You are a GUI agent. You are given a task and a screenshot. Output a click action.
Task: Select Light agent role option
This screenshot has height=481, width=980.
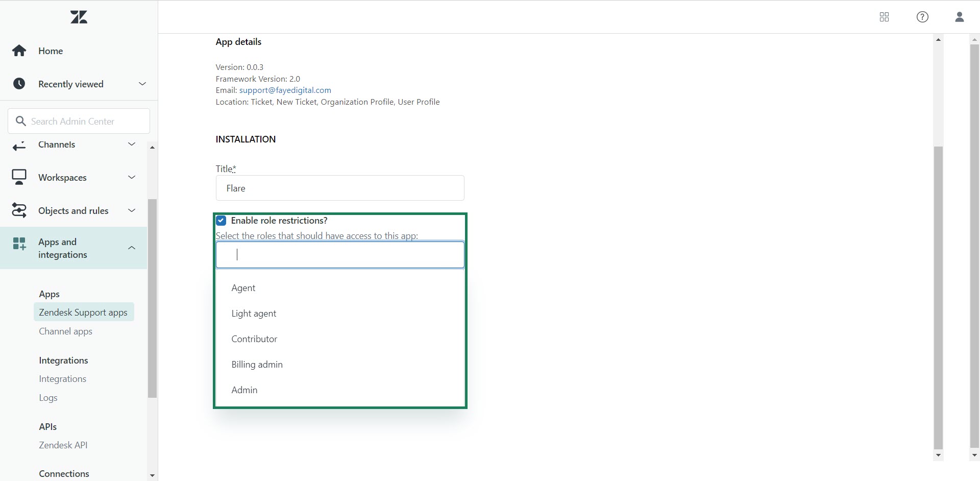coord(254,314)
